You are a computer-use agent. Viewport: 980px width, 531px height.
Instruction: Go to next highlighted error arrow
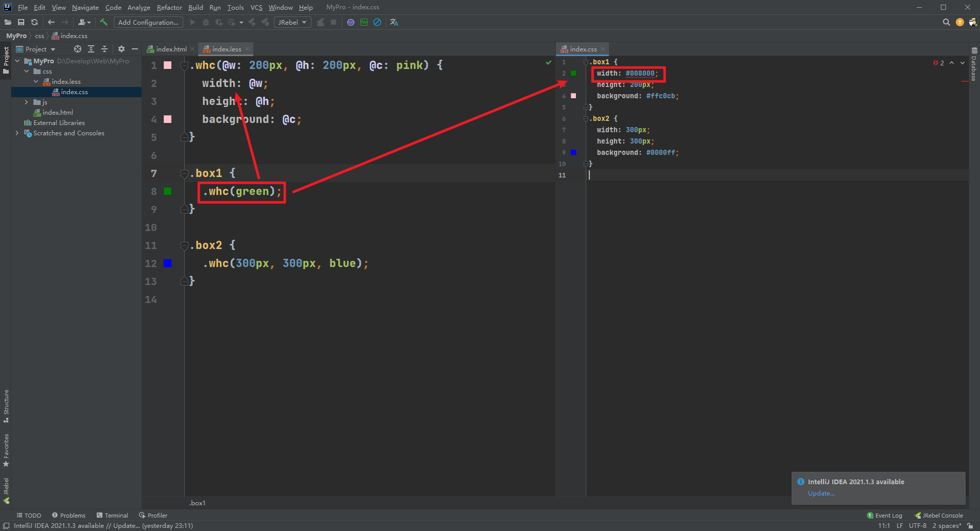(x=962, y=63)
